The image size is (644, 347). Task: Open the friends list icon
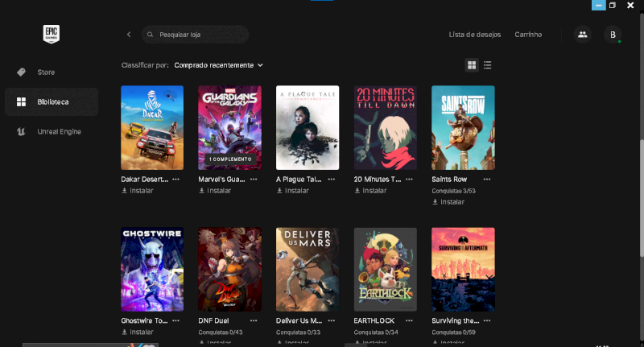click(x=582, y=35)
